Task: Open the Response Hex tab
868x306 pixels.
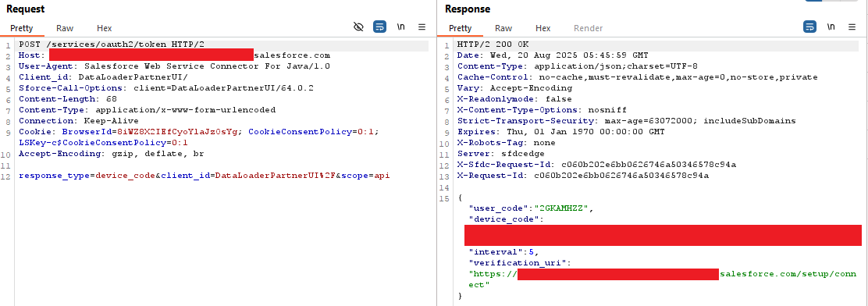Action: 543,28
